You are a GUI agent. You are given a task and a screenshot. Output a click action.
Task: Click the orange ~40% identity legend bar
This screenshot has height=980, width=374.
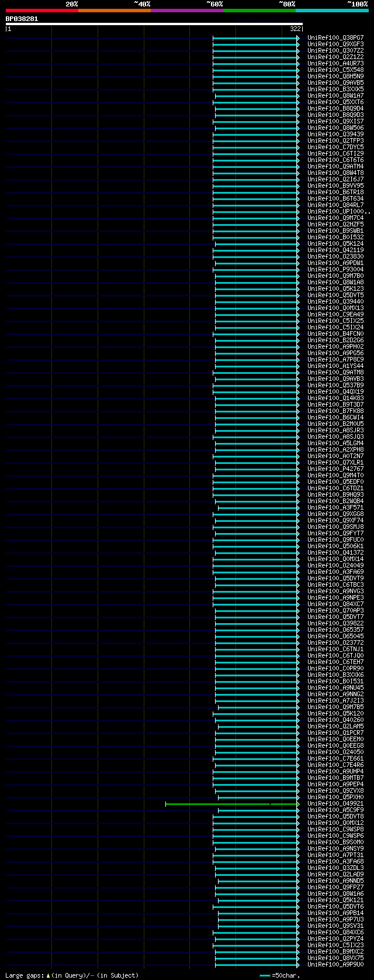[x=115, y=11]
